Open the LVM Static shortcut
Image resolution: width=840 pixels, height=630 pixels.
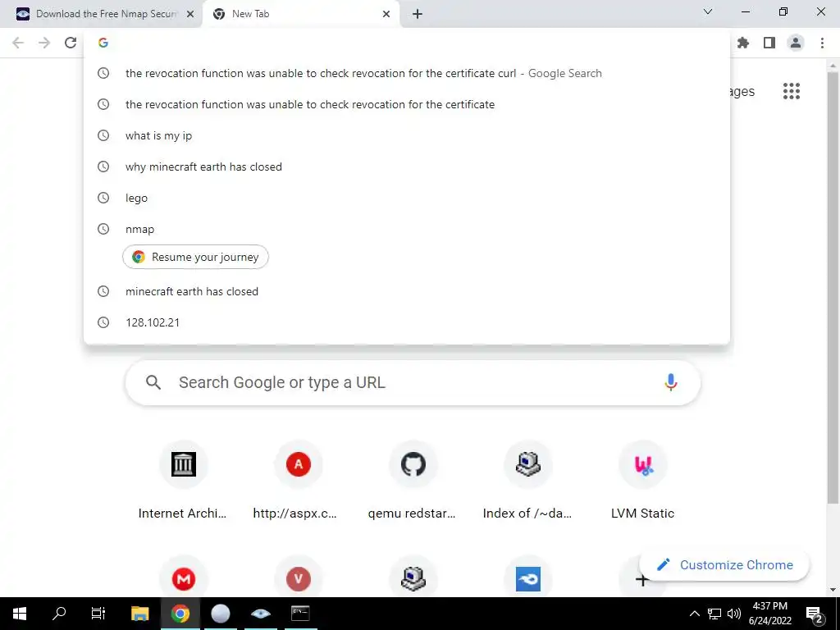[643, 481]
